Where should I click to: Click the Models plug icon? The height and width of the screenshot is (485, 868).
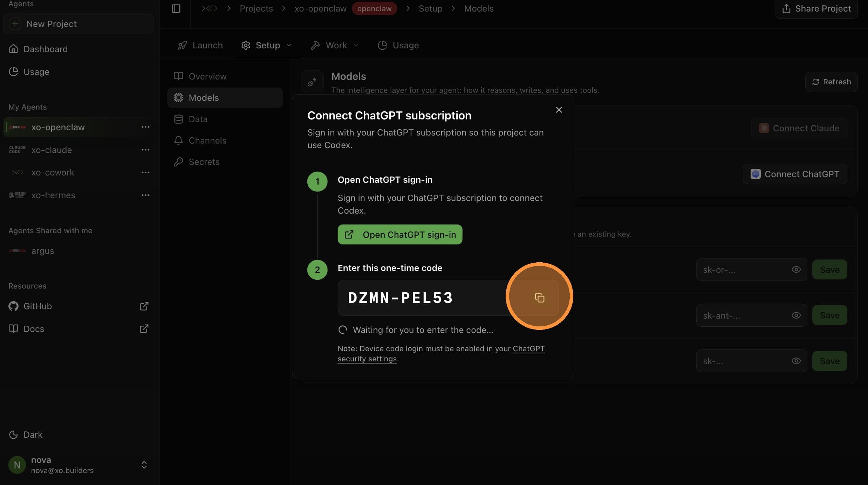(312, 82)
